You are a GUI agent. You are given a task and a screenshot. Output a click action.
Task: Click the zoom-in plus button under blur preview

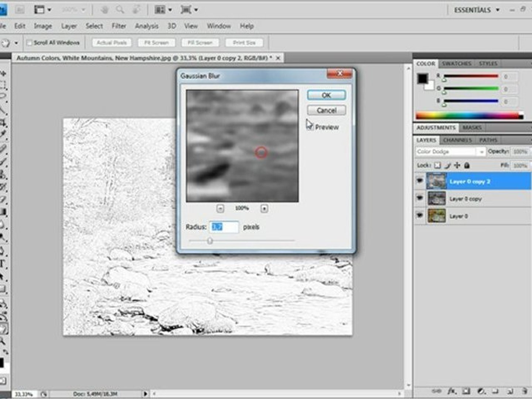pyautogui.click(x=264, y=209)
